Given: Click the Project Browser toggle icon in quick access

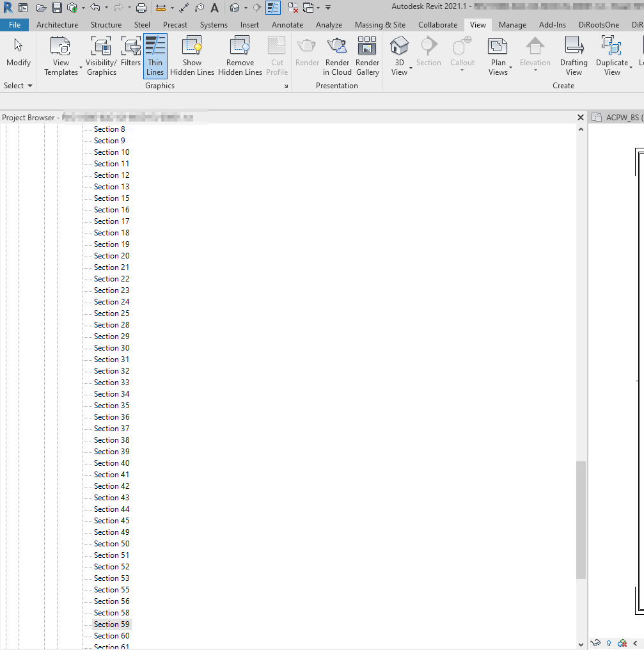Looking at the screenshot, I should [23, 8].
